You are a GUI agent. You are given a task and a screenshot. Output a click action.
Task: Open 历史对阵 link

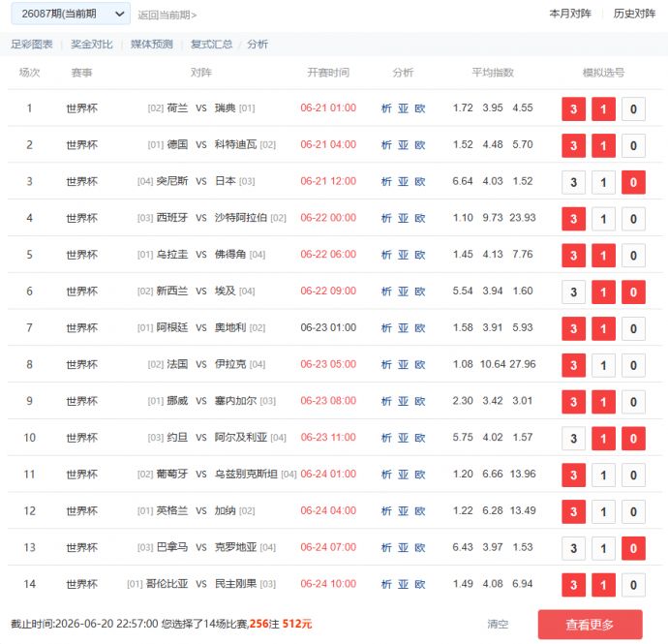tap(634, 14)
